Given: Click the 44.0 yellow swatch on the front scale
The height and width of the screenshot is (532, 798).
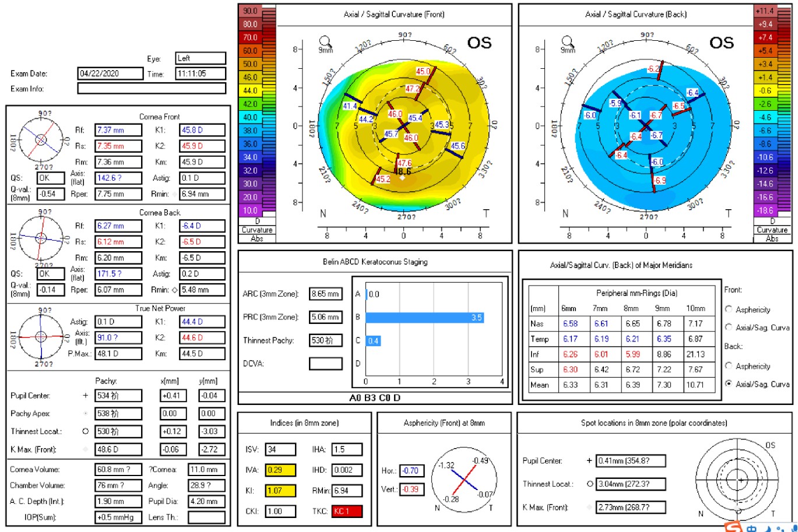Looking at the screenshot, I should (250, 90).
